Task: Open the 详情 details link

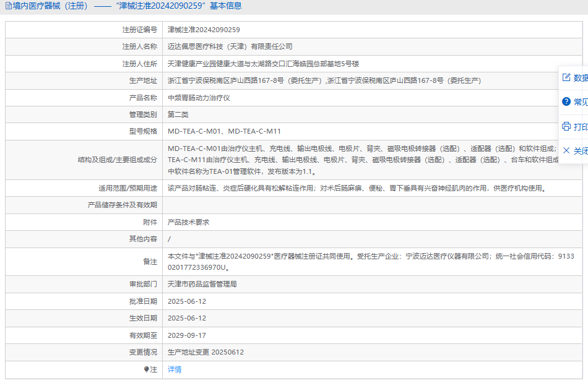Action: [175, 369]
